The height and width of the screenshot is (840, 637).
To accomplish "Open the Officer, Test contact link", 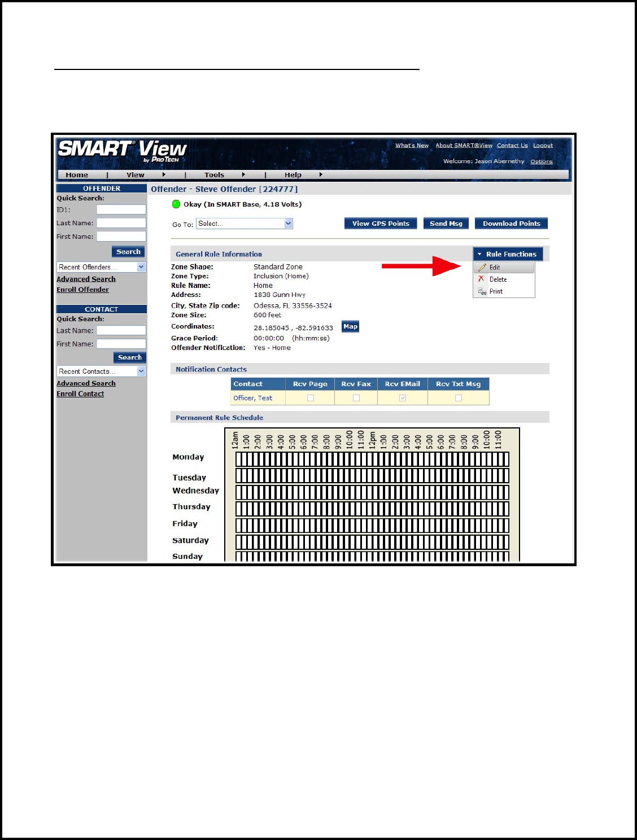I will pos(252,398).
